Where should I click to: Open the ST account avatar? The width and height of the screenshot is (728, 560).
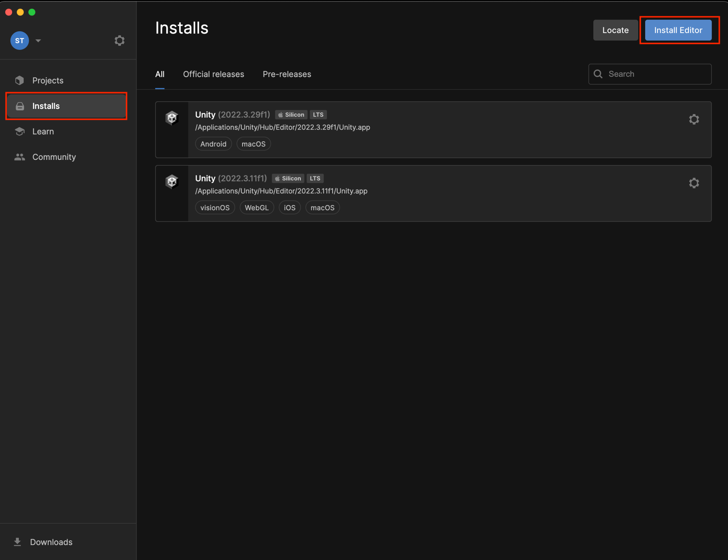(x=20, y=41)
